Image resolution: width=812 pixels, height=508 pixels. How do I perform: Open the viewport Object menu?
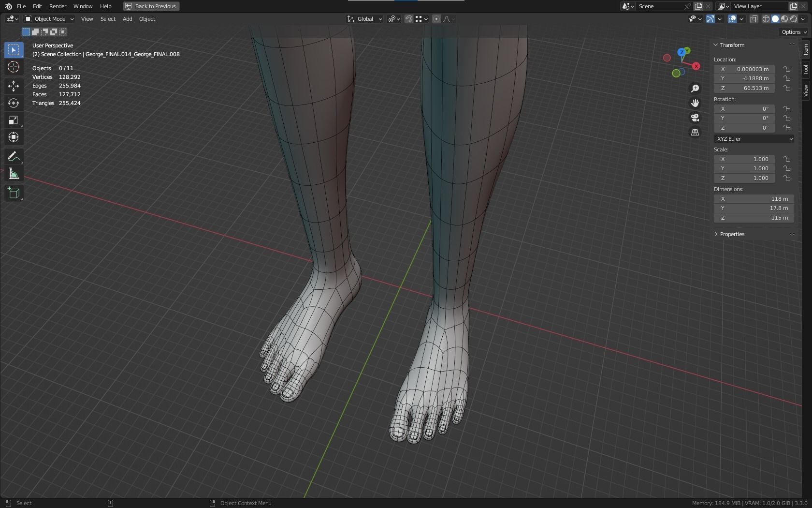[x=147, y=19]
